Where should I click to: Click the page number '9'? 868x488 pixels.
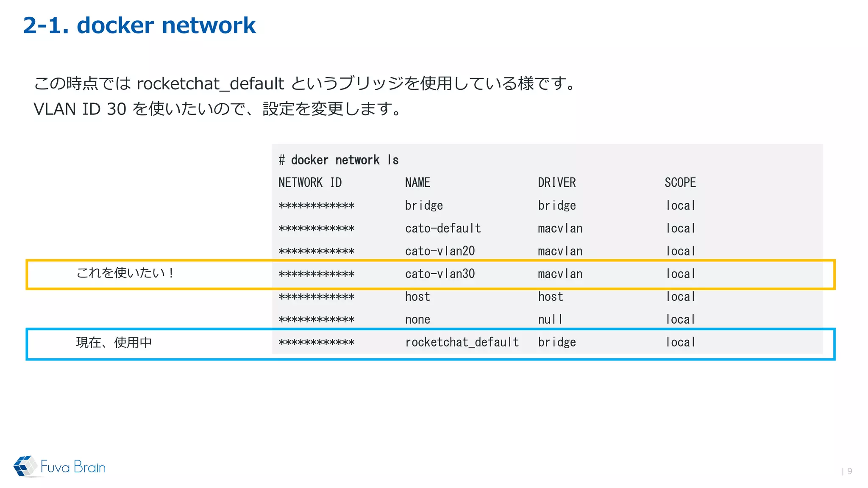click(x=849, y=471)
